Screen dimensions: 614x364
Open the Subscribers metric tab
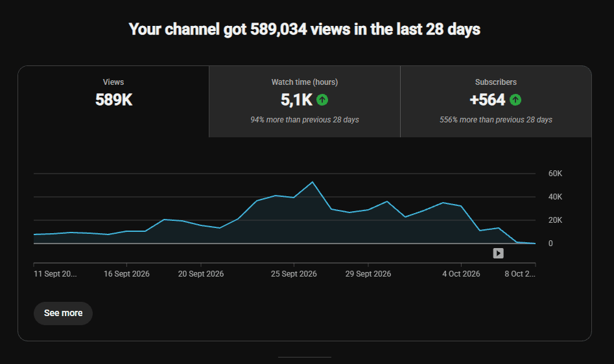click(x=496, y=102)
